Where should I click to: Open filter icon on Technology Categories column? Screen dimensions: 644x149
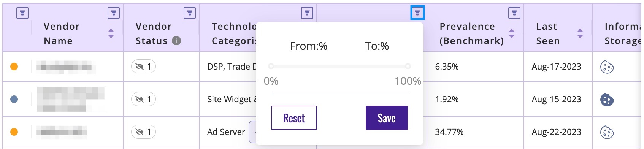point(307,13)
